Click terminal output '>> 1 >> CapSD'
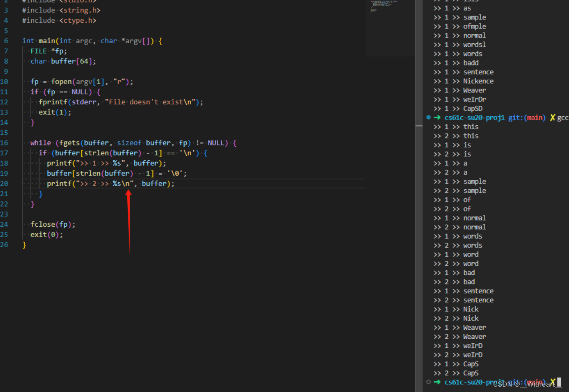Image resolution: width=569 pixels, height=392 pixels. 458,108
